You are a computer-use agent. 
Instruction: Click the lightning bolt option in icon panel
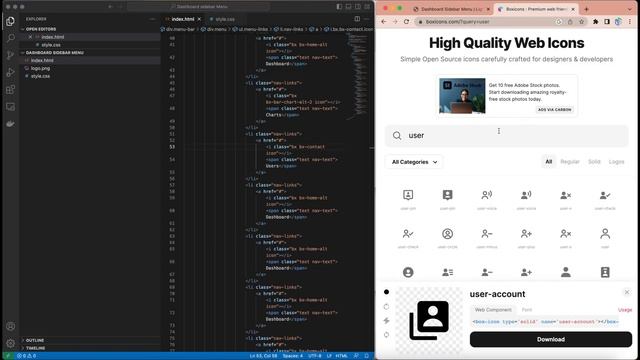[386, 321]
